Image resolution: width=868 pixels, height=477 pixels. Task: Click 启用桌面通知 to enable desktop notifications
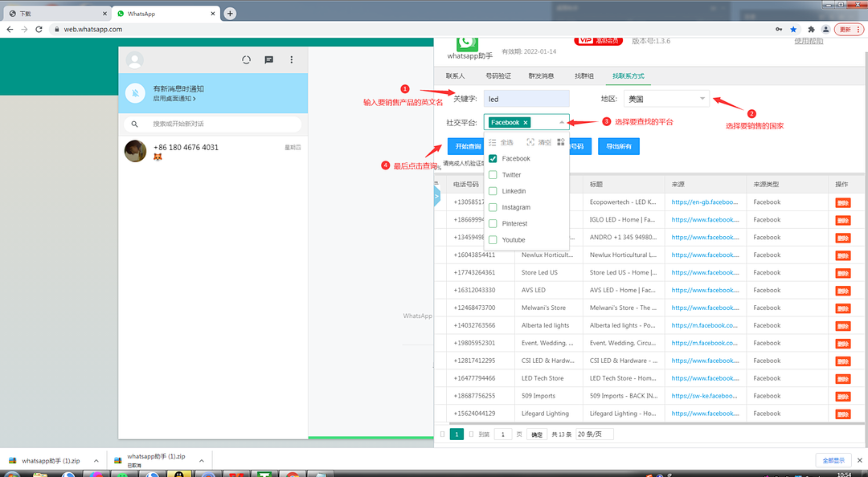pyautogui.click(x=174, y=99)
